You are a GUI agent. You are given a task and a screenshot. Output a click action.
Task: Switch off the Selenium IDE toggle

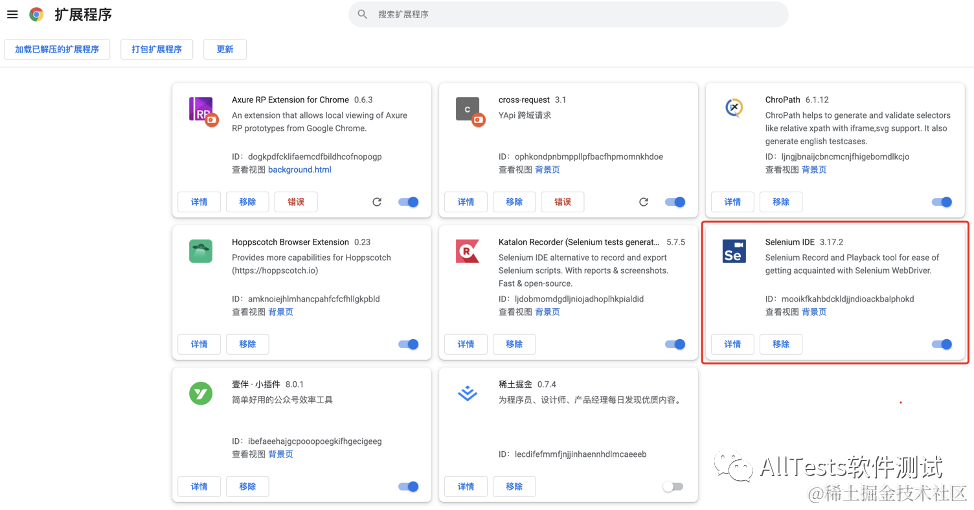click(942, 344)
